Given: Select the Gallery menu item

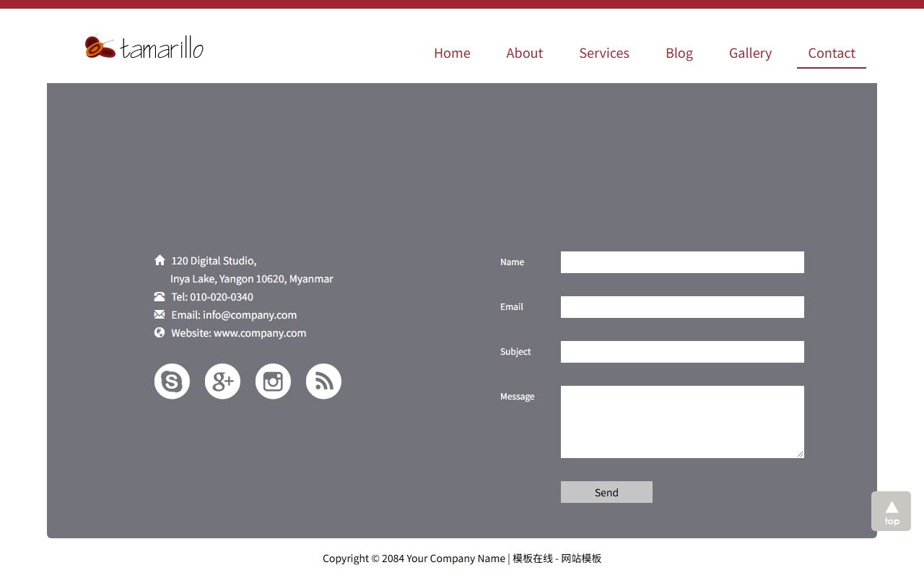Looking at the screenshot, I should (x=750, y=53).
